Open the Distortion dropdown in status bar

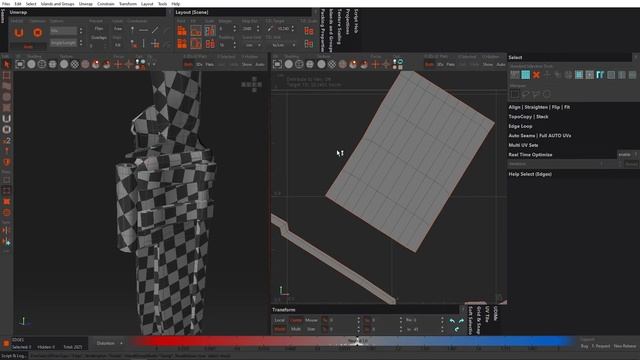click(x=109, y=343)
